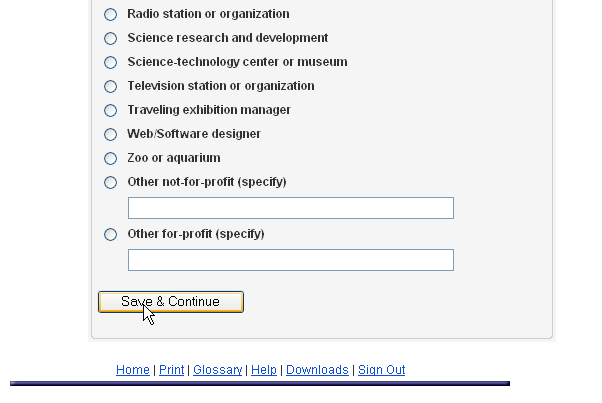Screen dimensions: 602x403
Task: Select Zoo or aquarium radio button
Action: pos(110,159)
